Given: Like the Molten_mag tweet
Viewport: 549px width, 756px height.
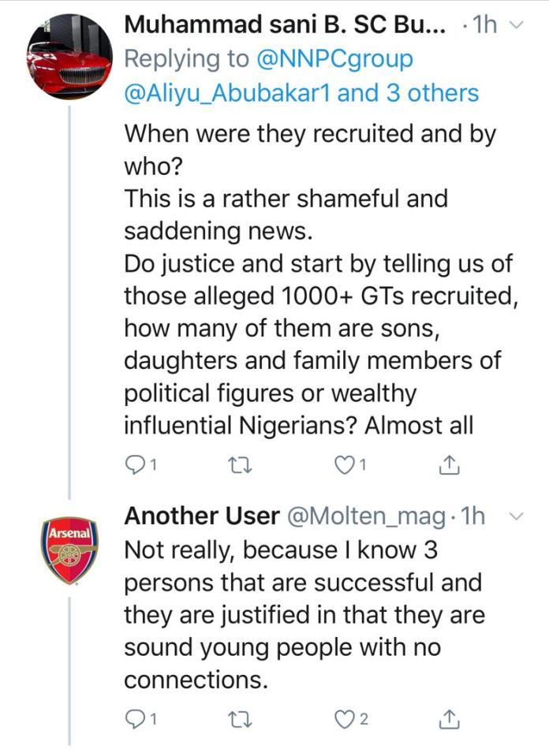Looking at the screenshot, I should click(x=345, y=718).
